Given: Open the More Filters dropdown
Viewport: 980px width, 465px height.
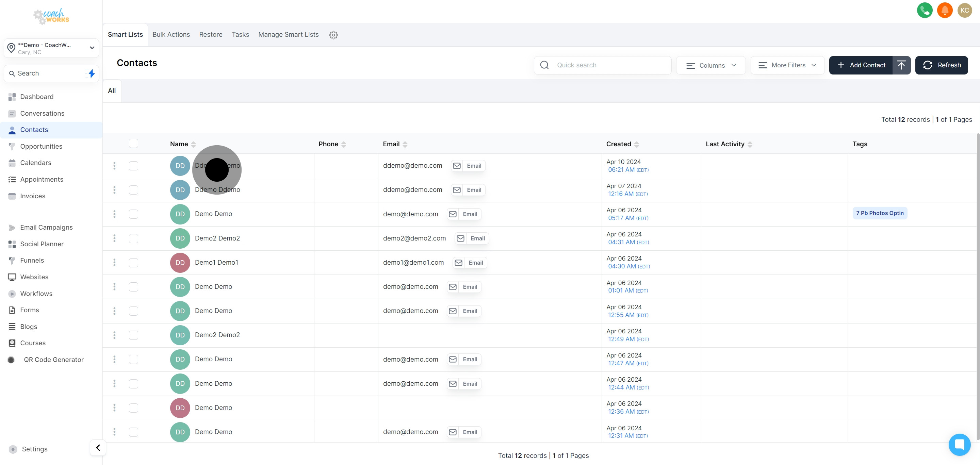Looking at the screenshot, I should 787,65.
